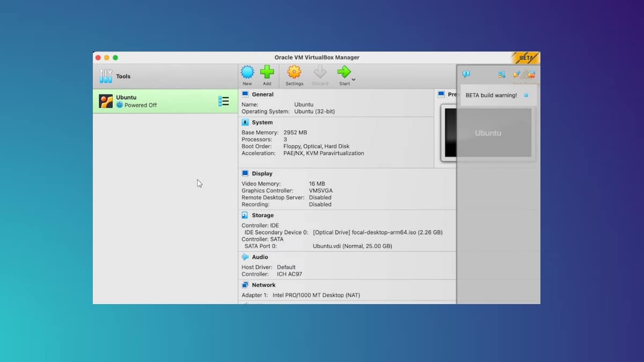Click Remote Desktop Server Disabled value
Viewport: 644px width, 362px height.
320,198
